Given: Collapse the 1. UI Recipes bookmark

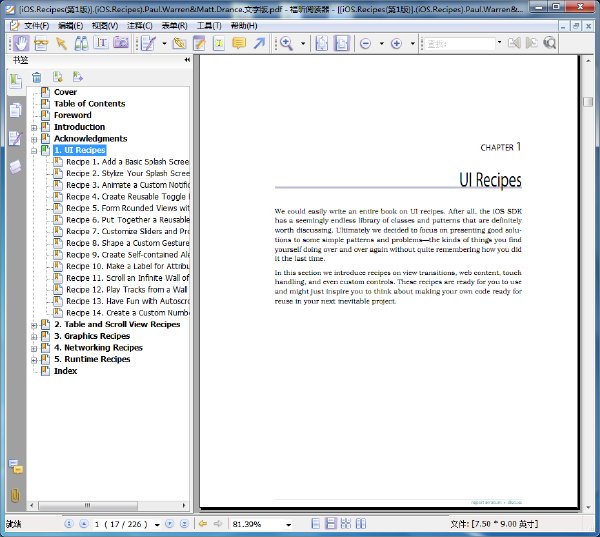Looking at the screenshot, I should 34,151.
